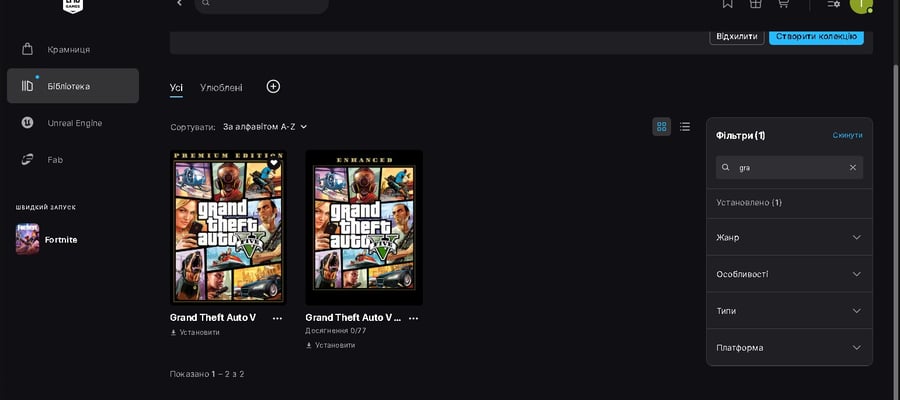Click the Fortnite quick launch label
The height and width of the screenshot is (400, 900).
[61, 240]
